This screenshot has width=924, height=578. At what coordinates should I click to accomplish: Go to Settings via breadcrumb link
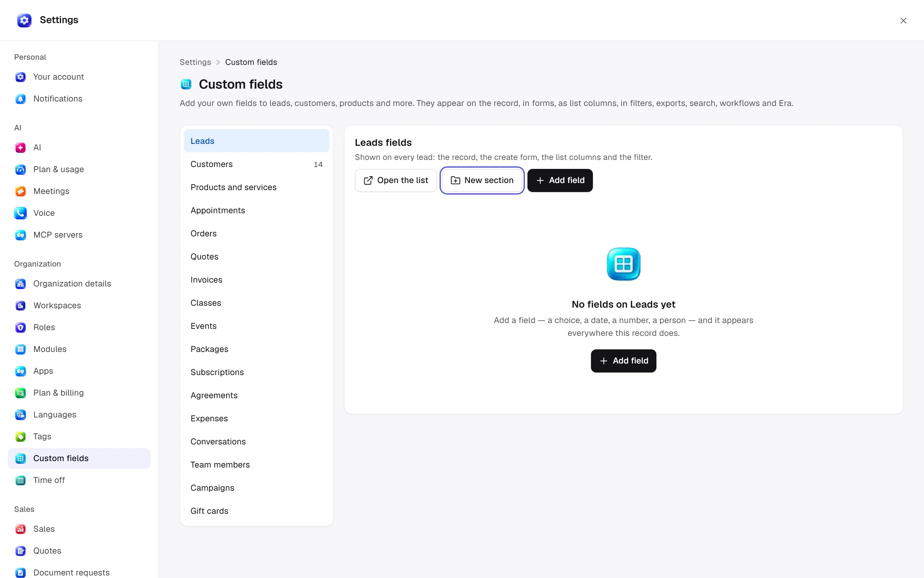tap(195, 62)
